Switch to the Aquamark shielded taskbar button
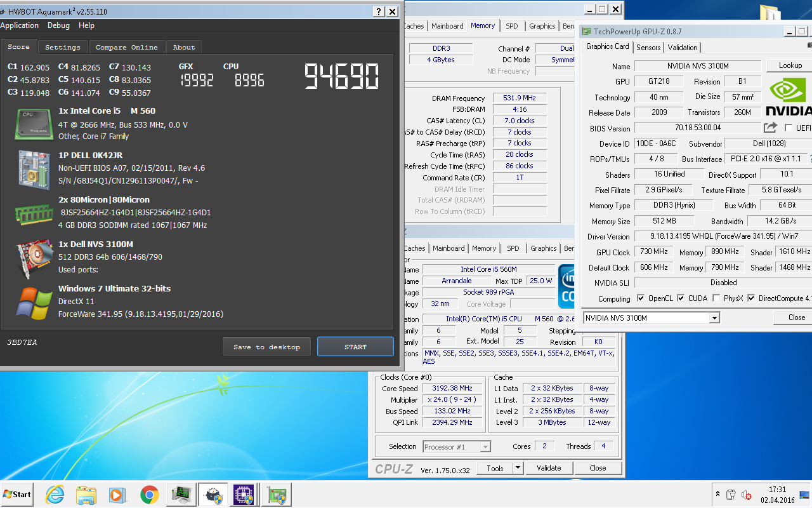 [213, 494]
